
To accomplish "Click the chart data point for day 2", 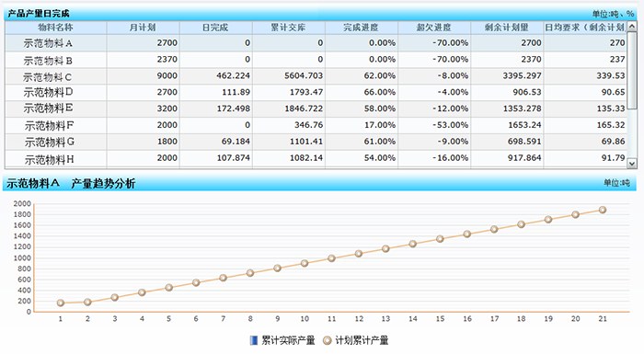I will pyautogui.click(x=87, y=303).
